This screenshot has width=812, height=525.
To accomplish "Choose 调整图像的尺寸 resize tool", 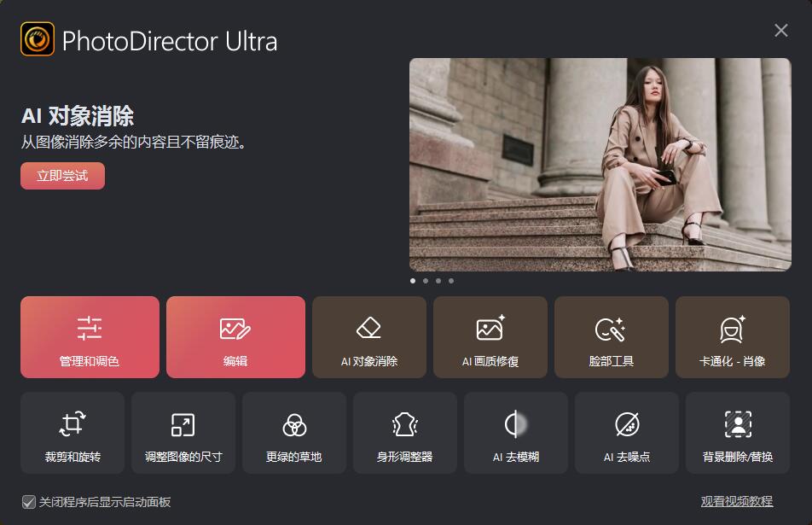I will click(183, 433).
